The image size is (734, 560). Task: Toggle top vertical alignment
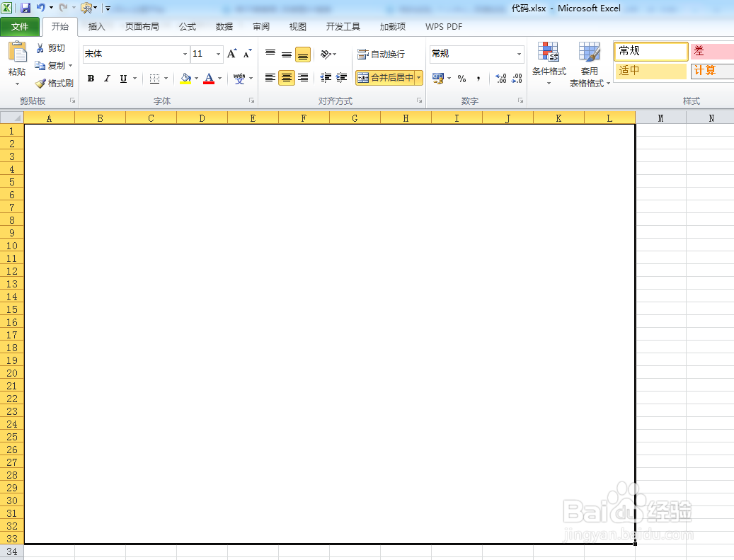[270, 55]
